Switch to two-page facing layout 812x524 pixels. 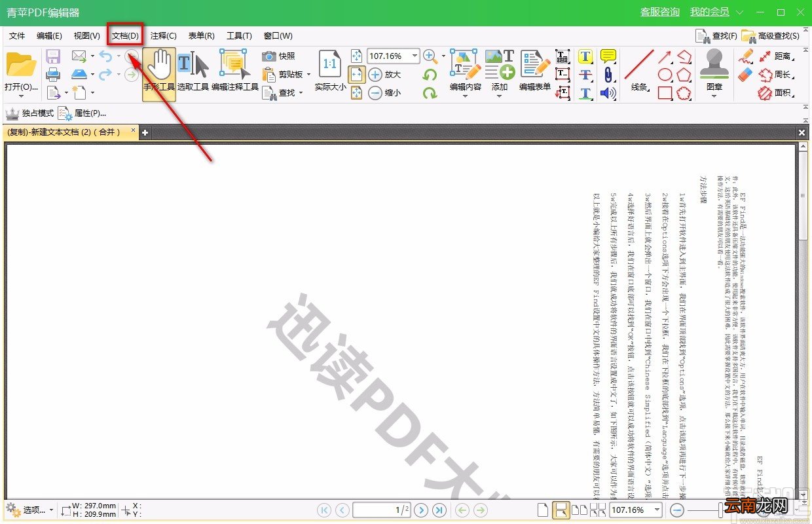pos(580,510)
